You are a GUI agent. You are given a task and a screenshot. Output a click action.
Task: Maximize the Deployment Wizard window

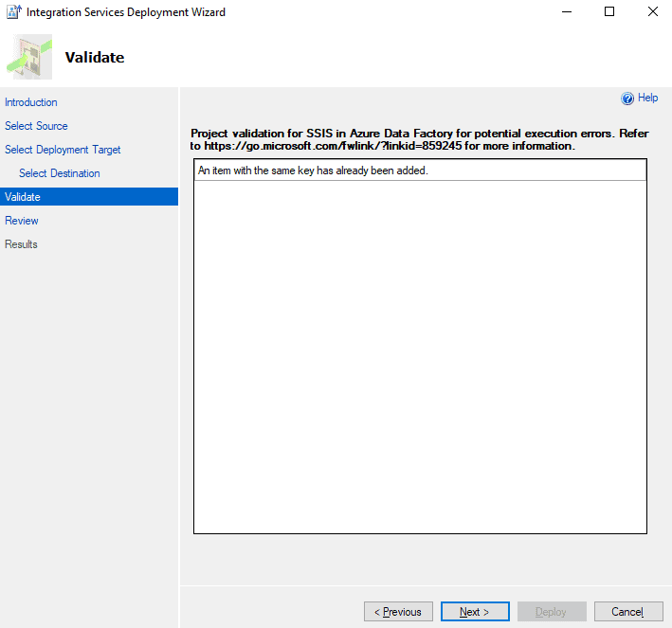click(609, 11)
